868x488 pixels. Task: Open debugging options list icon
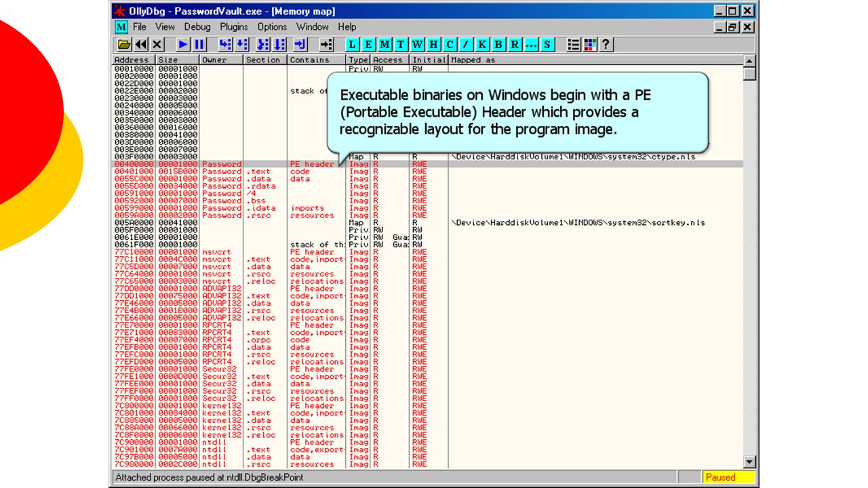pos(574,45)
